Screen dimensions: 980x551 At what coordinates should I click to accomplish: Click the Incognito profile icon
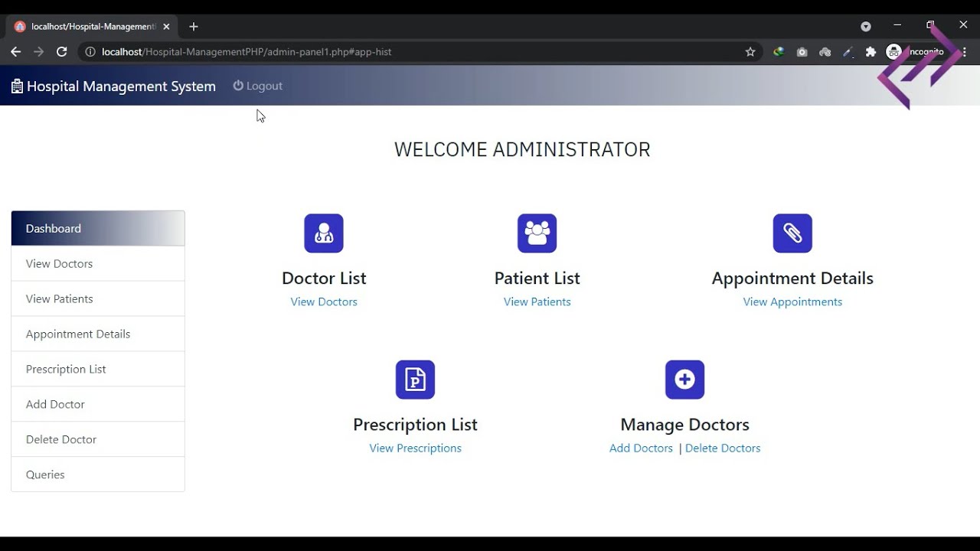[x=893, y=52]
